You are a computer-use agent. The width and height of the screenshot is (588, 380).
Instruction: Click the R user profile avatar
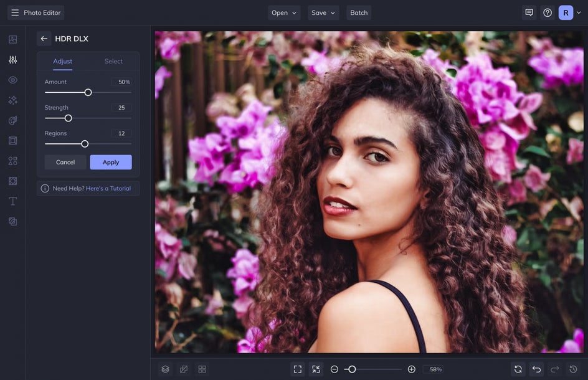tap(566, 12)
